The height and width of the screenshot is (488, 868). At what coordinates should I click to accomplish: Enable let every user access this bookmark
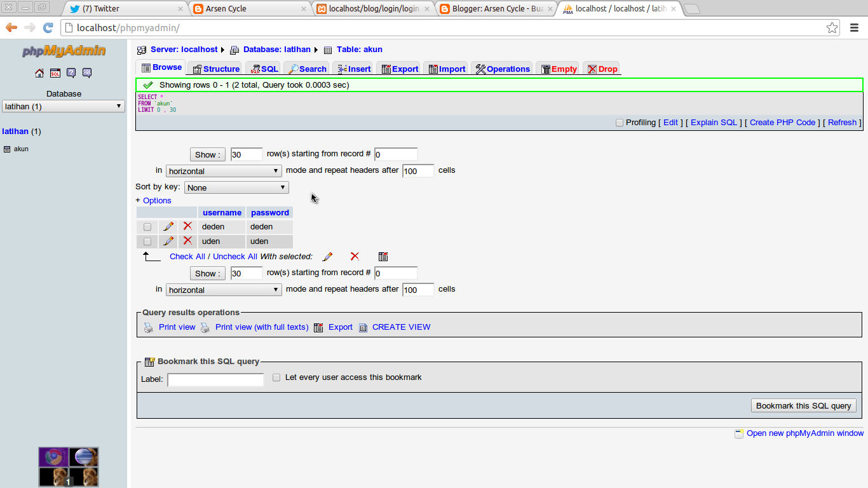click(x=276, y=377)
